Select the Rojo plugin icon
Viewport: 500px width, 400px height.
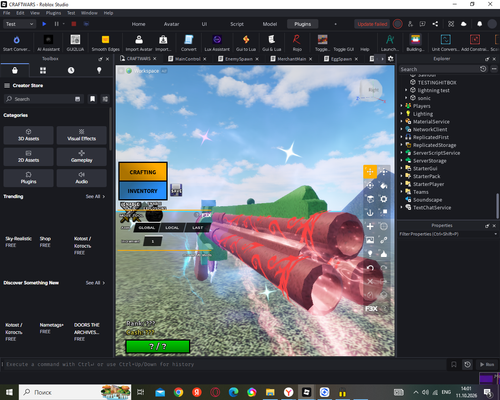pyautogui.click(x=297, y=43)
